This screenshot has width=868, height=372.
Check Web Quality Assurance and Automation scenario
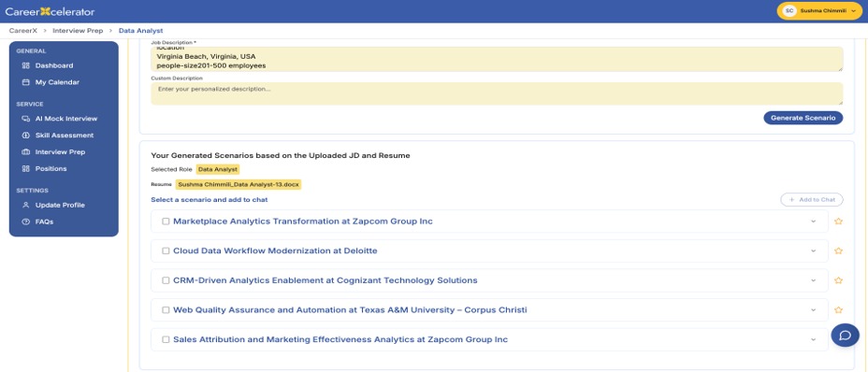166,310
